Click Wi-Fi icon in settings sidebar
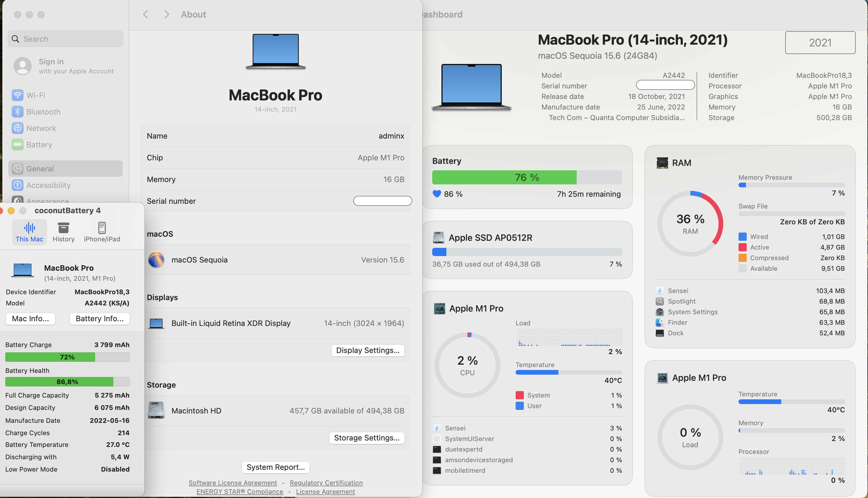The height and width of the screenshot is (498, 868). 17,95
